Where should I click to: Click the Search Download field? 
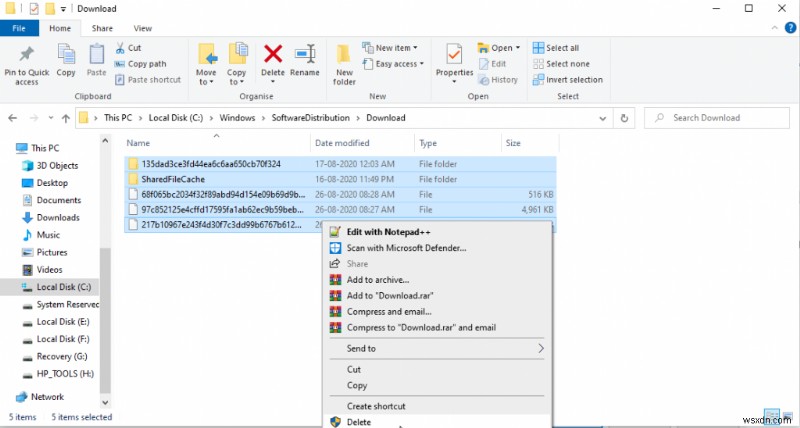click(716, 118)
